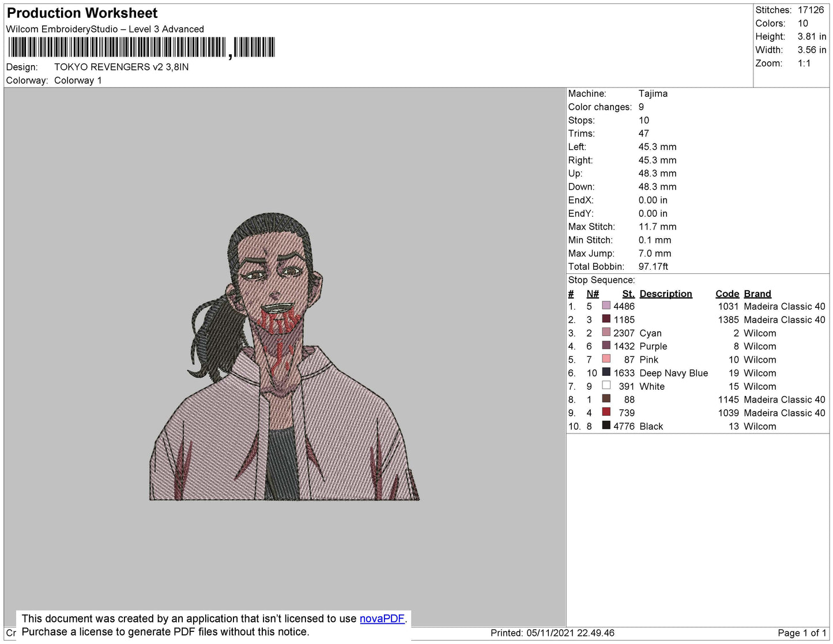This screenshot has width=833, height=644.
Task: Click the 'Black' description in row 10
Action: pos(651,426)
